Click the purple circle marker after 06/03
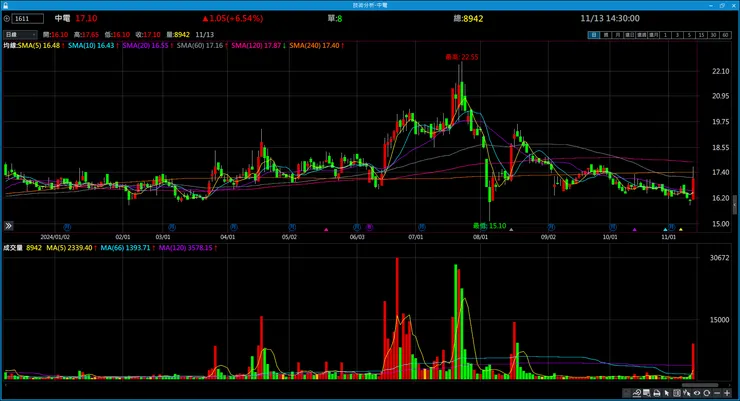The image size is (740, 401). pos(370,227)
